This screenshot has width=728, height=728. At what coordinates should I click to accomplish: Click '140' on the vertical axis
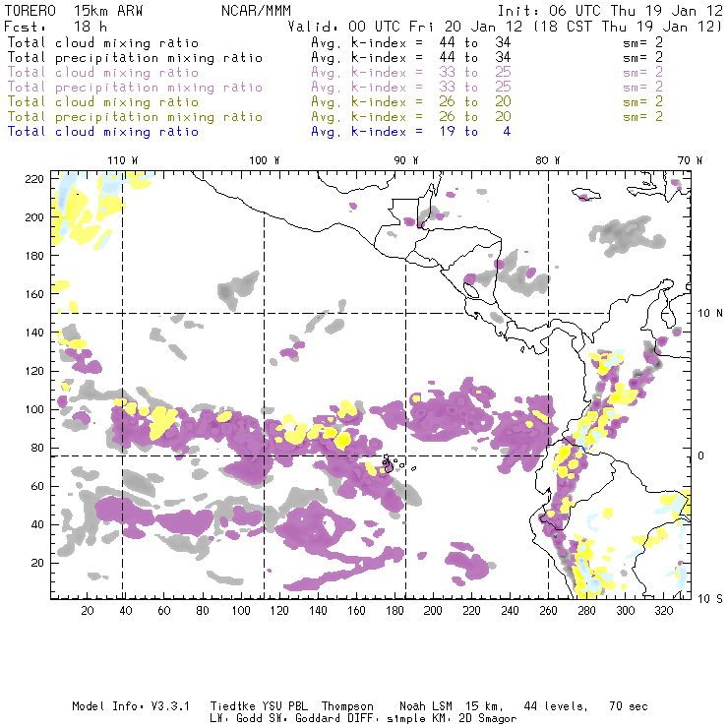pos(34,333)
